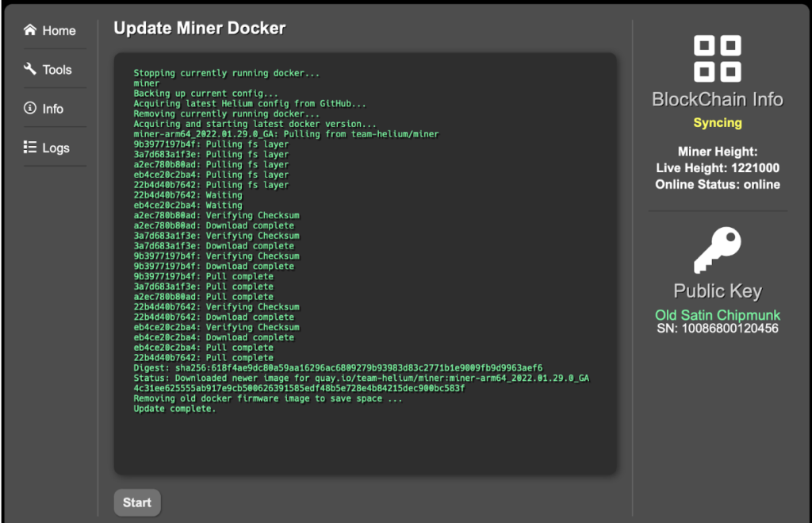
Task: Click the yellow Syncing status text
Action: (717, 123)
